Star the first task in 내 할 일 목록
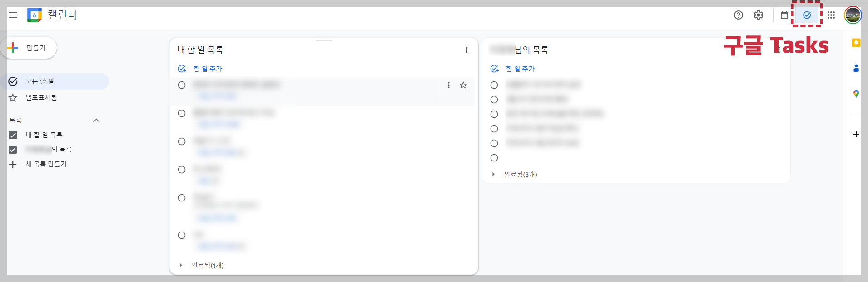868x282 pixels. 463,85
